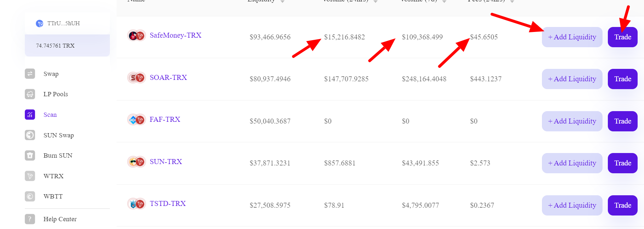The height and width of the screenshot is (229, 644).
Task: Open the TSTD-TRX pair link
Action: pyautogui.click(x=168, y=203)
